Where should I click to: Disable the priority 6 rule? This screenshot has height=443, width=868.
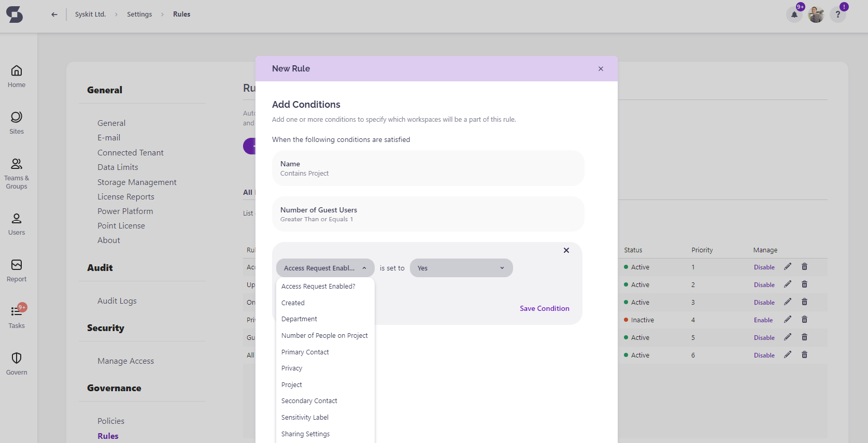(764, 355)
